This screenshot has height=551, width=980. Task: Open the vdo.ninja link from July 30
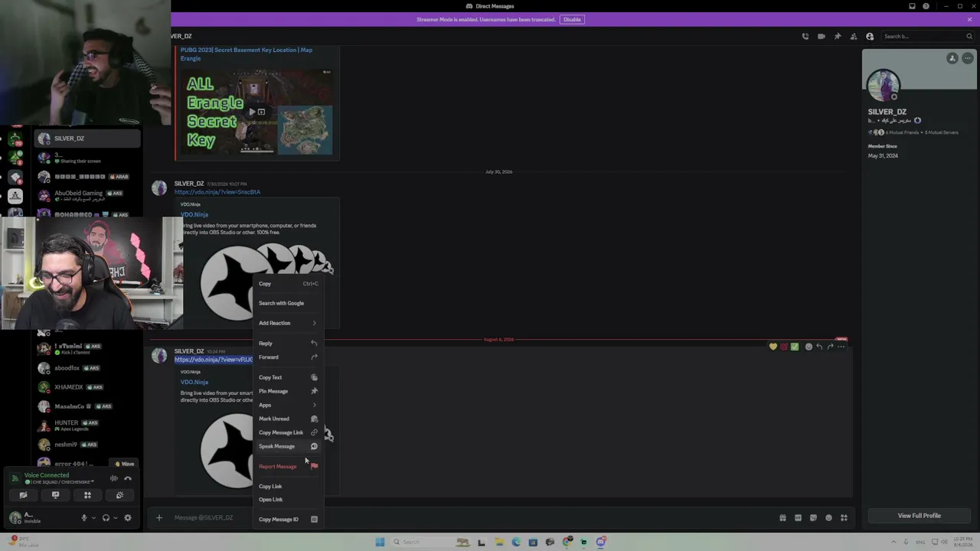[x=217, y=192]
